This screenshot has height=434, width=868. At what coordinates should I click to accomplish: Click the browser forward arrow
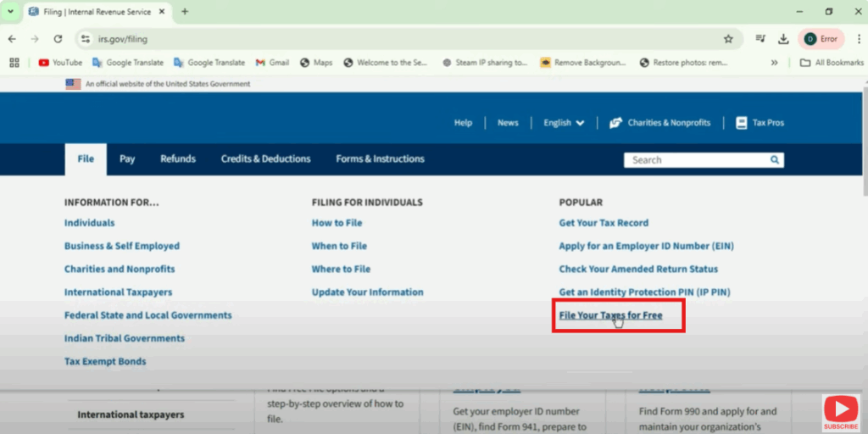click(35, 39)
